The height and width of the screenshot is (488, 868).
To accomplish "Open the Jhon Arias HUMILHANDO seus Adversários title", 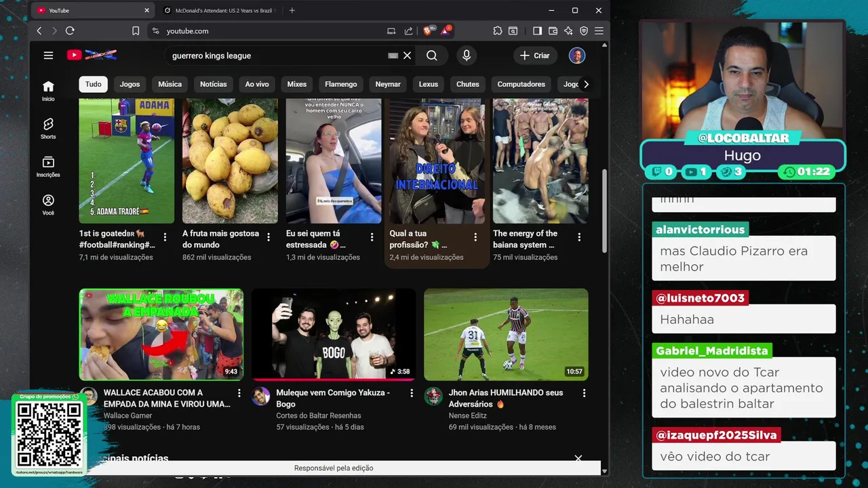I will coord(506,398).
